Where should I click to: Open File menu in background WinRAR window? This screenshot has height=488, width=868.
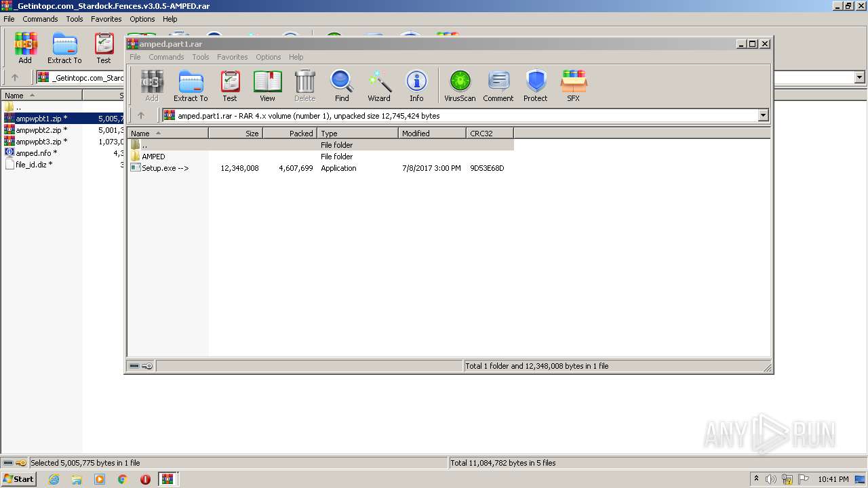point(9,19)
